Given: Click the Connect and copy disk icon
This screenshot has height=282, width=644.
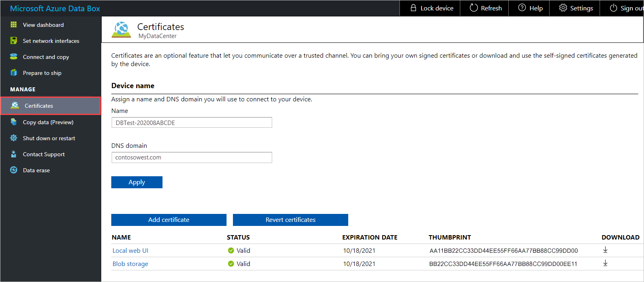Looking at the screenshot, I should 14,56.
